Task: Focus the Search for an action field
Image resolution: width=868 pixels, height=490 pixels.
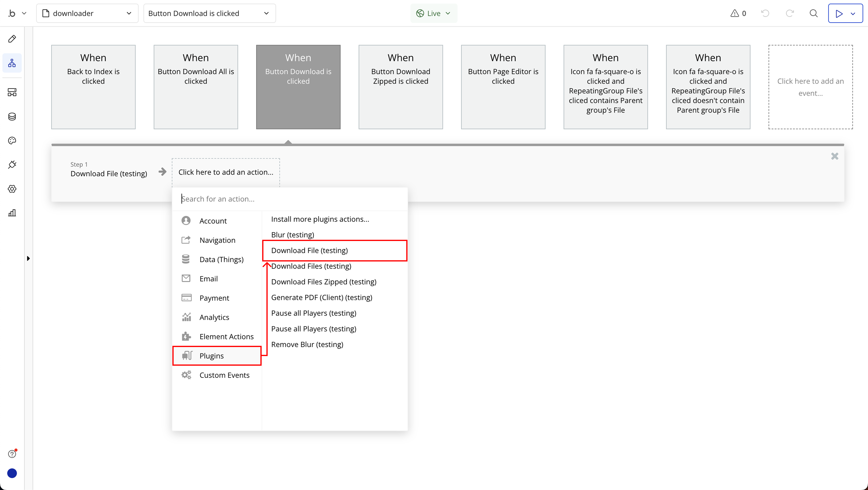Action: (x=290, y=199)
